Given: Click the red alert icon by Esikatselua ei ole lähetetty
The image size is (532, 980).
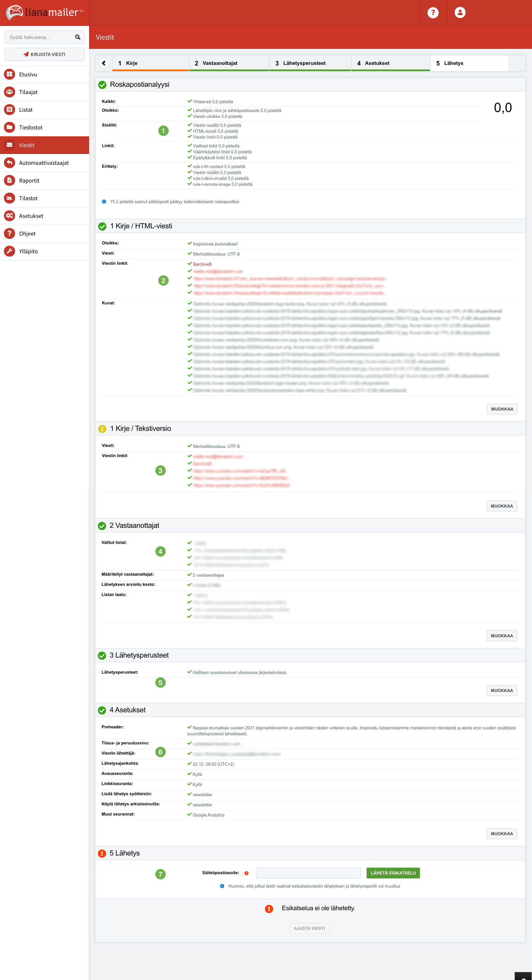Looking at the screenshot, I should 269,909.
